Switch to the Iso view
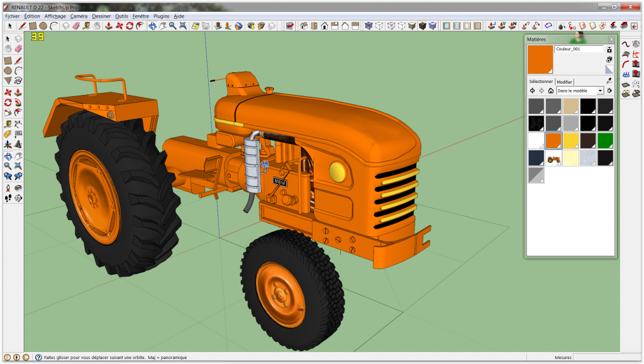644x364 pixels. [304, 26]
